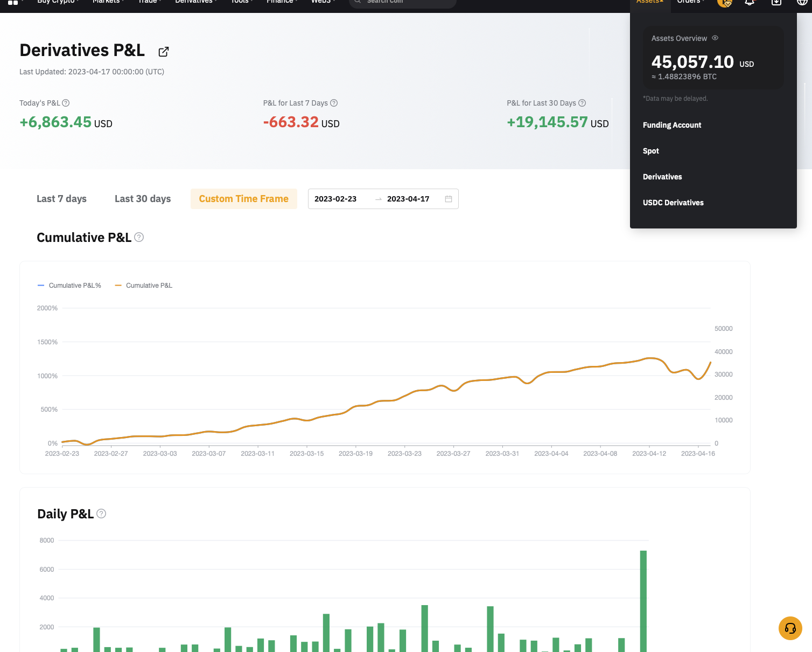Expand the Assets dropdown in top bar
Screen dimensions: 812x652
[x=649, y=2]
